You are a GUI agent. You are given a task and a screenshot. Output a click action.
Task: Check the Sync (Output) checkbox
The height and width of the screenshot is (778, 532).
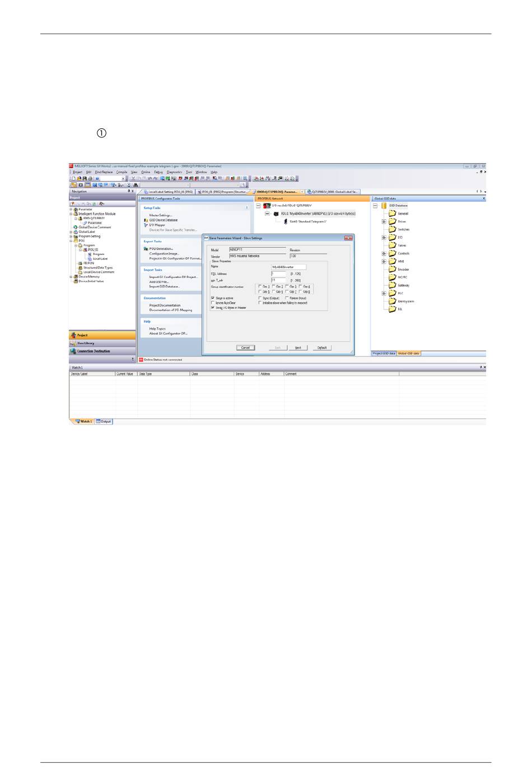(x=260, y=298)
